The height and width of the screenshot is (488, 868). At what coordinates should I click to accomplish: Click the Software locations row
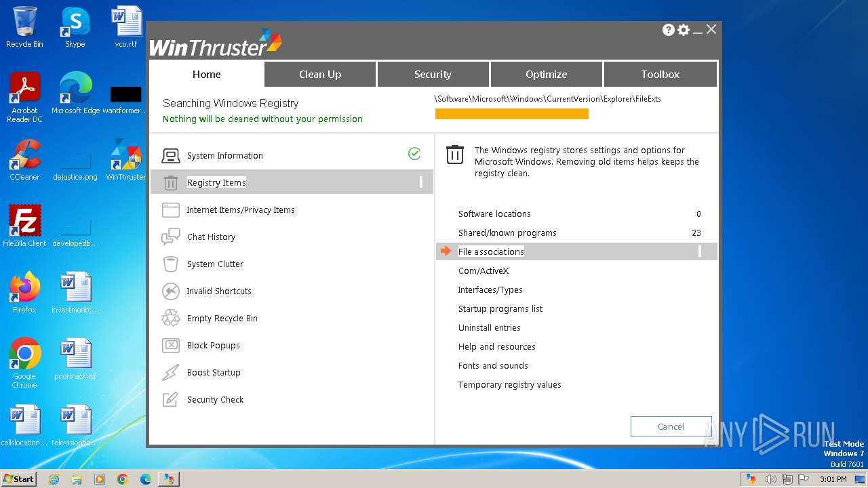(576, 213)
